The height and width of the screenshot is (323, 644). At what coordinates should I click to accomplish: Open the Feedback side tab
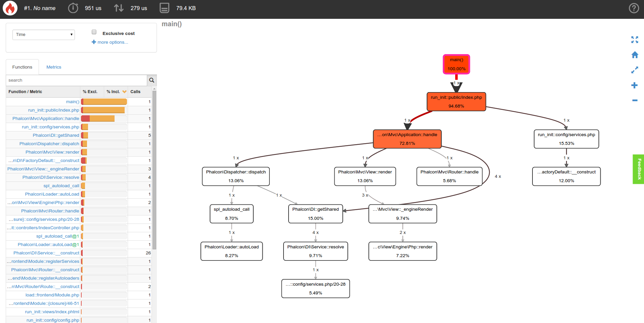(639, 169)
